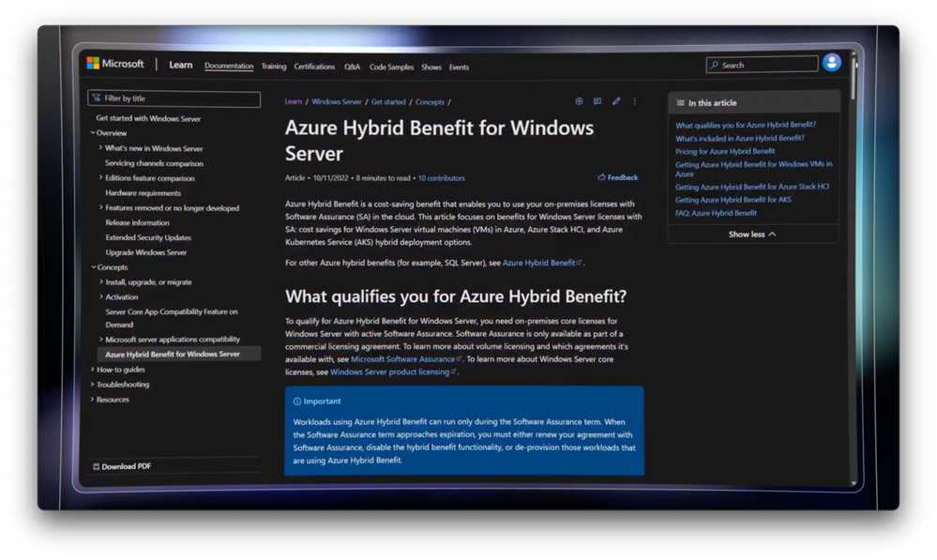937x560 pixels.
Task: Open the Events menu item
Action: [459, 67]
